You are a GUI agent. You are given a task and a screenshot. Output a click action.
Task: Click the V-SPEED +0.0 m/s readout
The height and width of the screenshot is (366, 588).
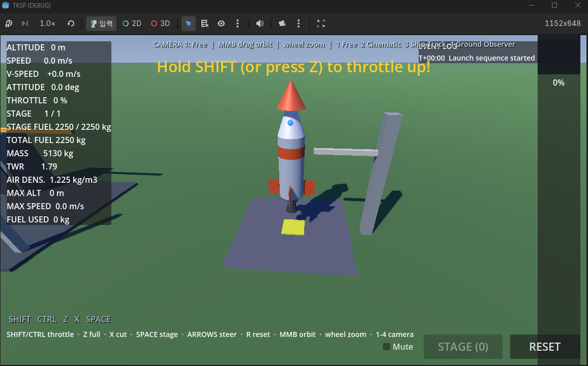[44, 74]
